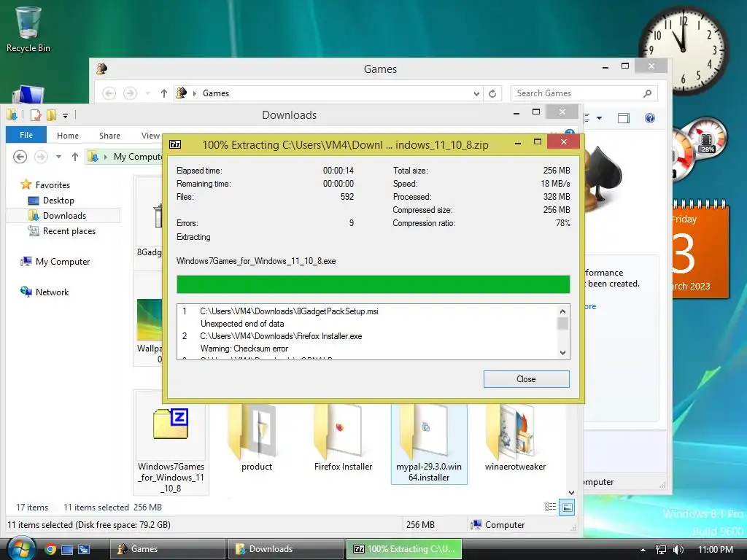Open Games window help icon

coord(650,118)
